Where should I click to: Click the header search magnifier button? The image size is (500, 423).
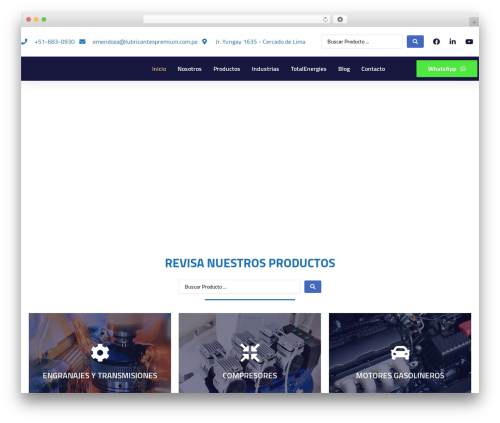pyautogui.click(x=415, y=42)
